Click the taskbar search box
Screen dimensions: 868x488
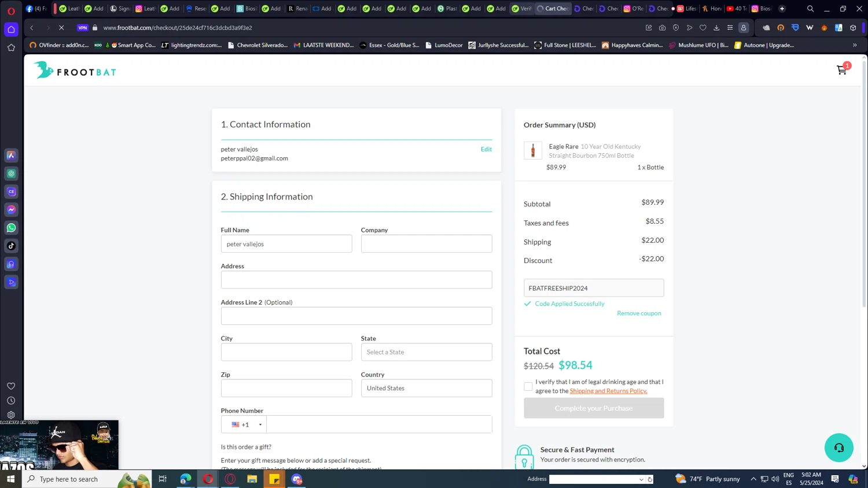[x=87, y=479]
